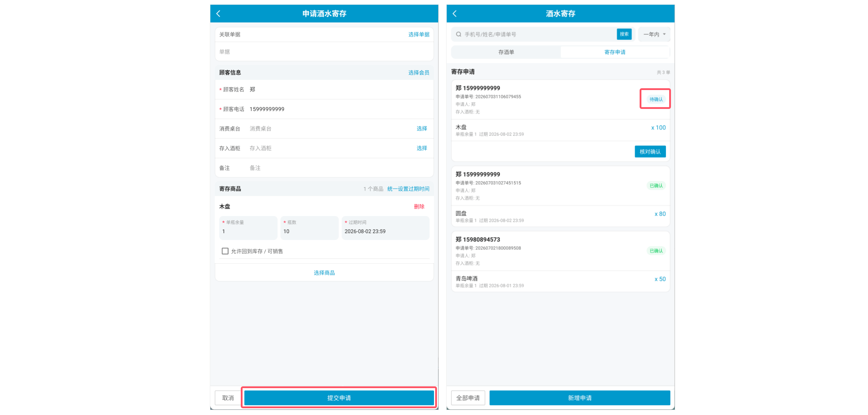
Task: Submit with the 提交申请 button
Action: [339, 398]
